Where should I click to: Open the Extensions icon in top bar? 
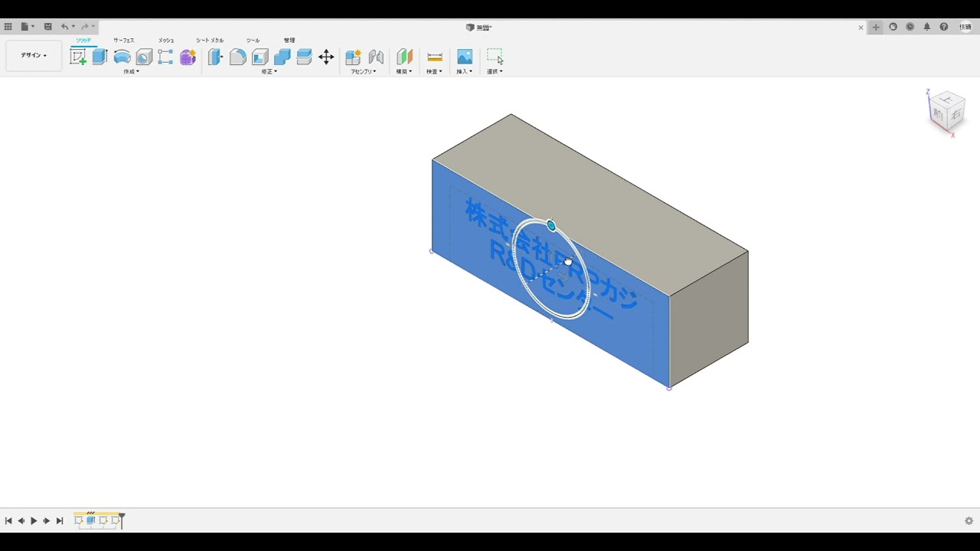893,27
